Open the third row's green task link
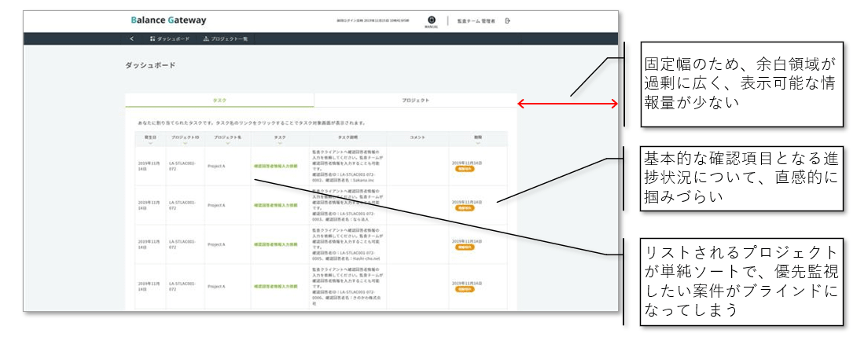Screen dimensions: 868x348 (x=276, y=244)
